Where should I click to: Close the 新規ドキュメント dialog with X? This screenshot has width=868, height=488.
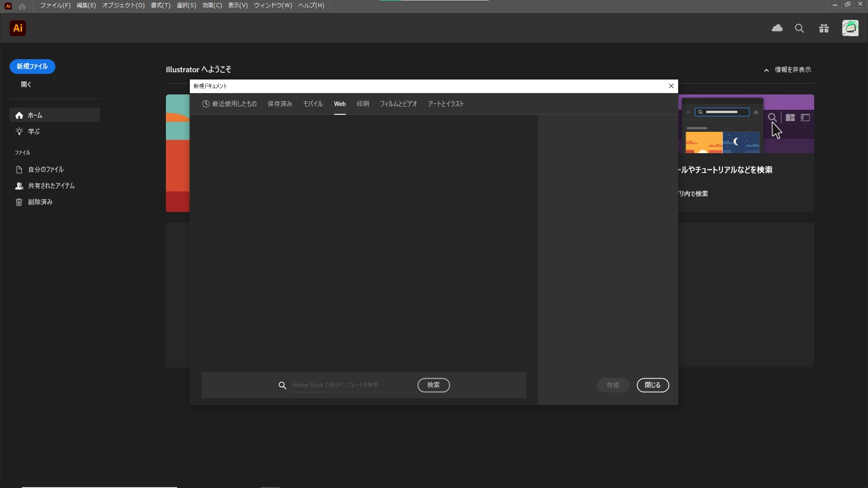[x=671, y=86]
